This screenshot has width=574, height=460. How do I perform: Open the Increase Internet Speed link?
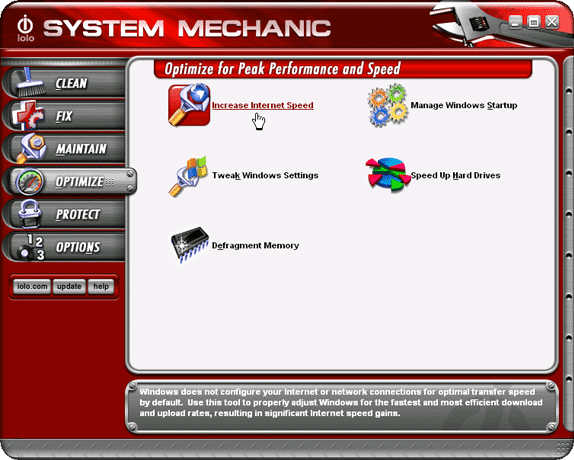pos(262,105)
